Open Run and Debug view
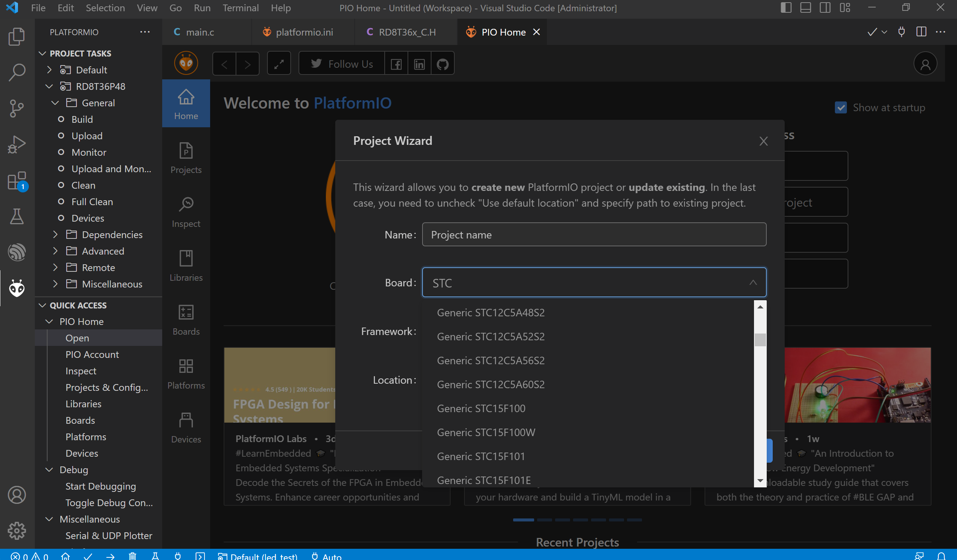 click(17, 144)
